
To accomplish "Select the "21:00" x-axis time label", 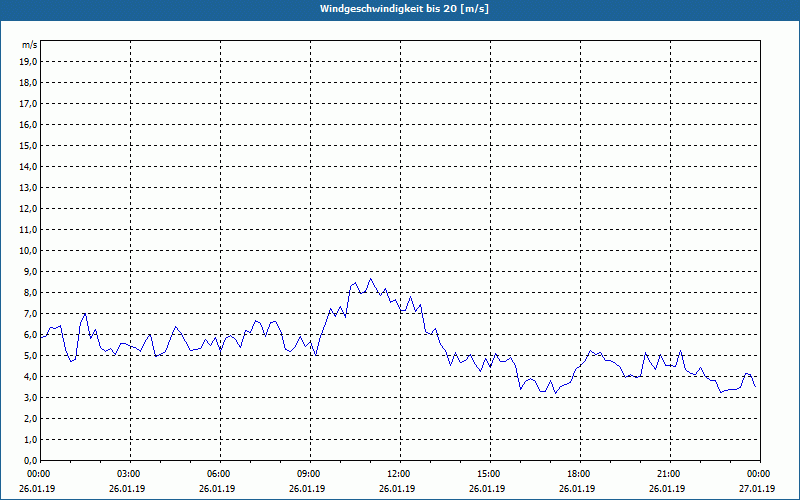I will point(670,474).
